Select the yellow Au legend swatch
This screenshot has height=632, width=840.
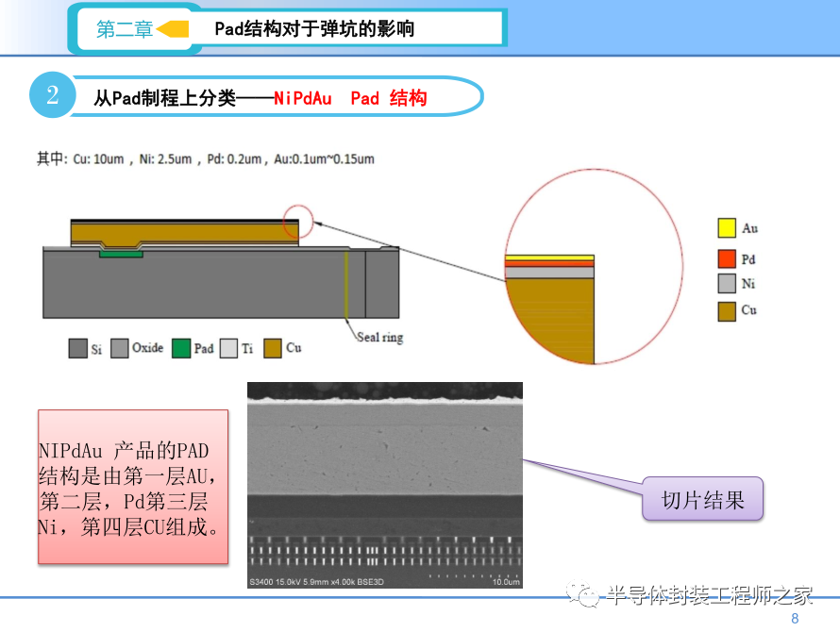tap(726, 228)
